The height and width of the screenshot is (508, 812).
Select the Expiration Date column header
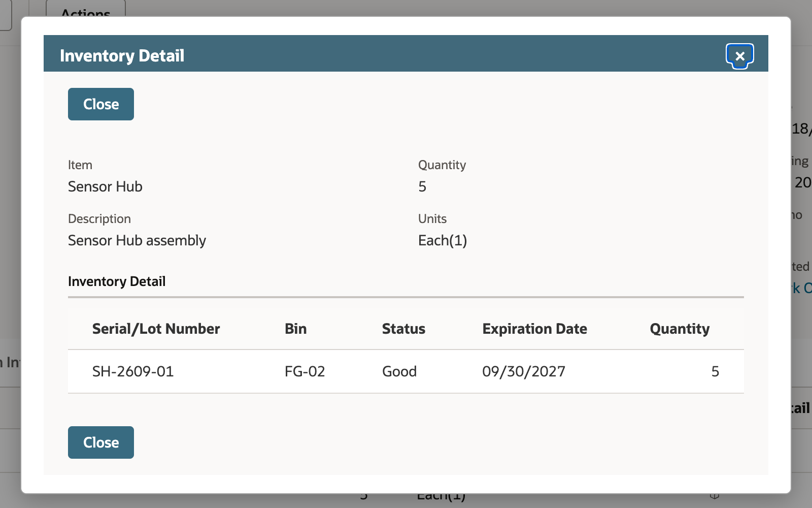pos(534,329)
